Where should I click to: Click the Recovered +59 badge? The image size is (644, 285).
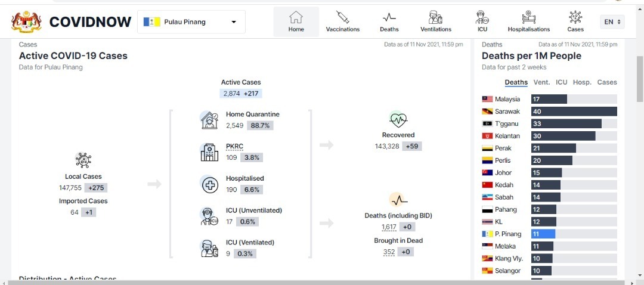[x=412, y=146]
